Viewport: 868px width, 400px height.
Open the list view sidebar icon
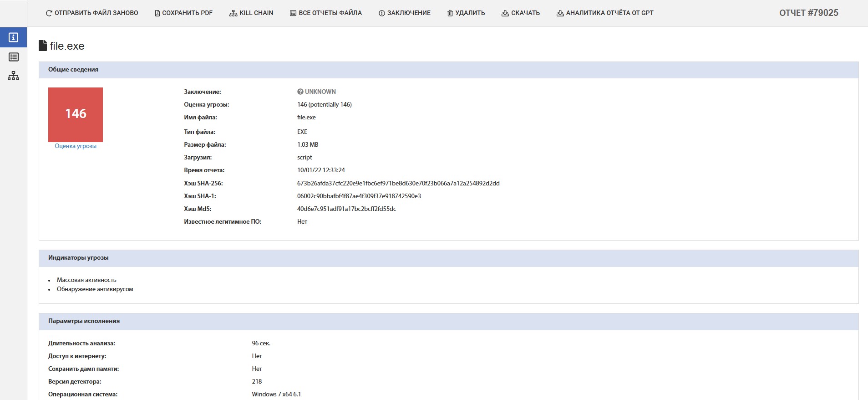click(13, 57)
